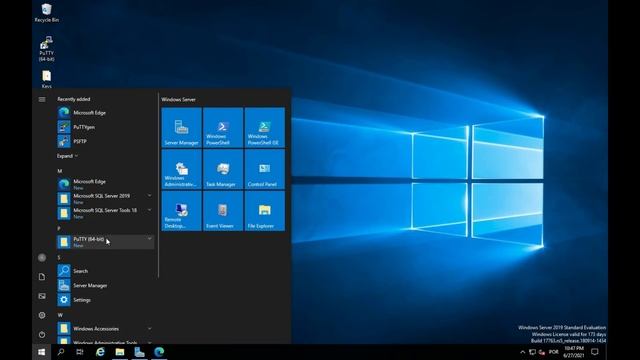Screen dimensions: 640x360
Task: Open the Windows PowerShell ISE tile
Action: pos(264,128)
